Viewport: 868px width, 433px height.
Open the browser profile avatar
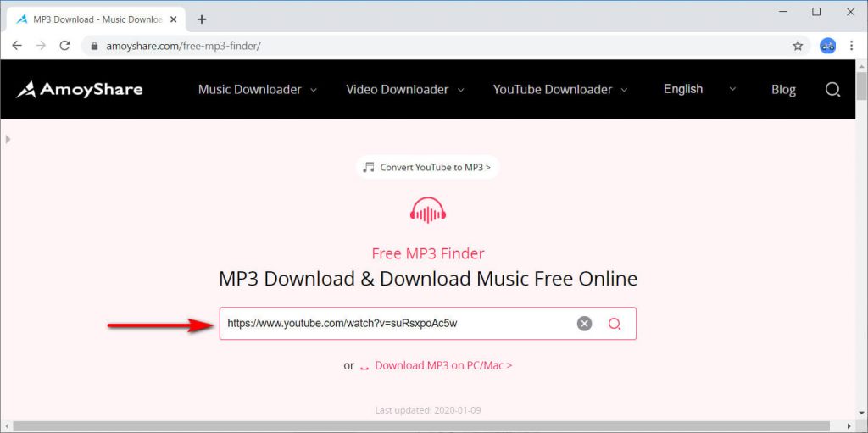tap(827, 46)
